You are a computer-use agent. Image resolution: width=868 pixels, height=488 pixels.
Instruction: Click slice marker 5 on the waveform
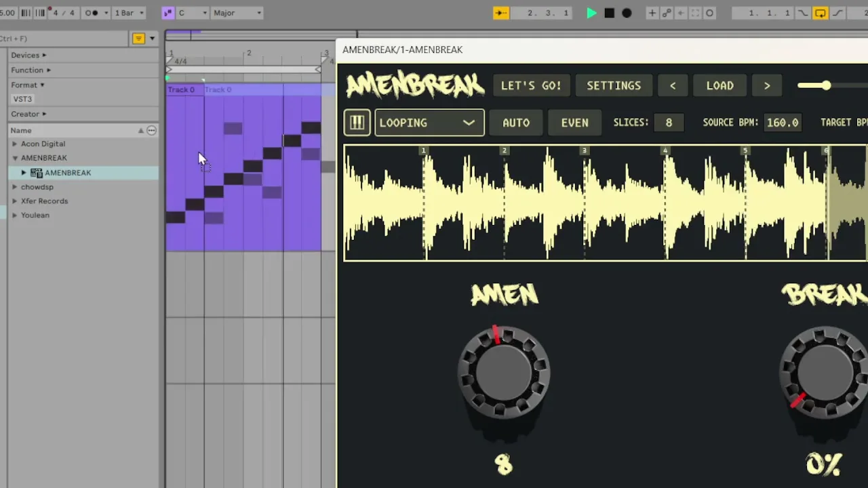point(745,150)
